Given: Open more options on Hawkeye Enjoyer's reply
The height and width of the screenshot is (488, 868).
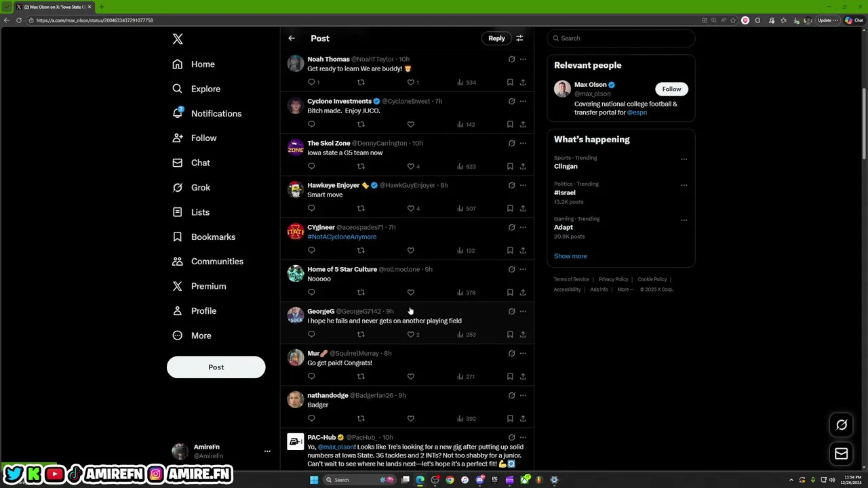Looking at the screenshot, I should (x=523, y=185).
